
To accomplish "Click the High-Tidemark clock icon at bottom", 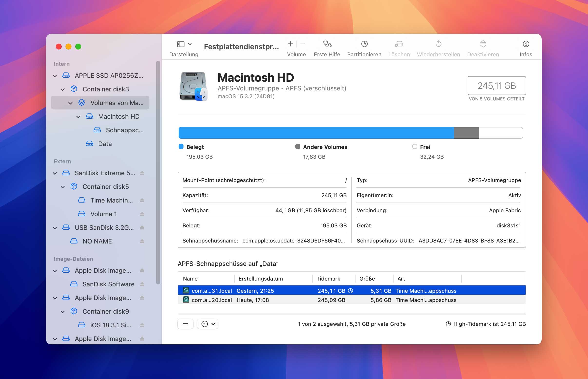I will pyautogui.click(x=448, y=324).
